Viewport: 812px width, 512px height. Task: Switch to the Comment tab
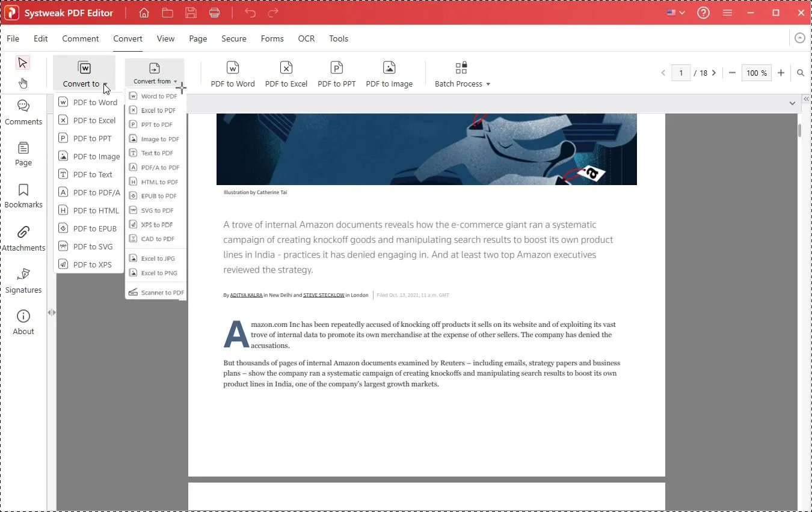pyautogui.click(x=80, y=38)
